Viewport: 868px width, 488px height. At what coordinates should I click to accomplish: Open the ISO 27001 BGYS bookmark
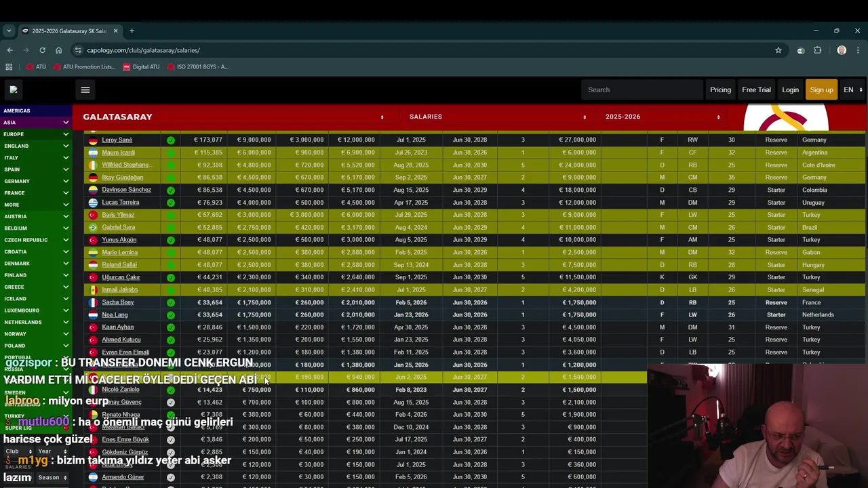(x=197, y=66)
